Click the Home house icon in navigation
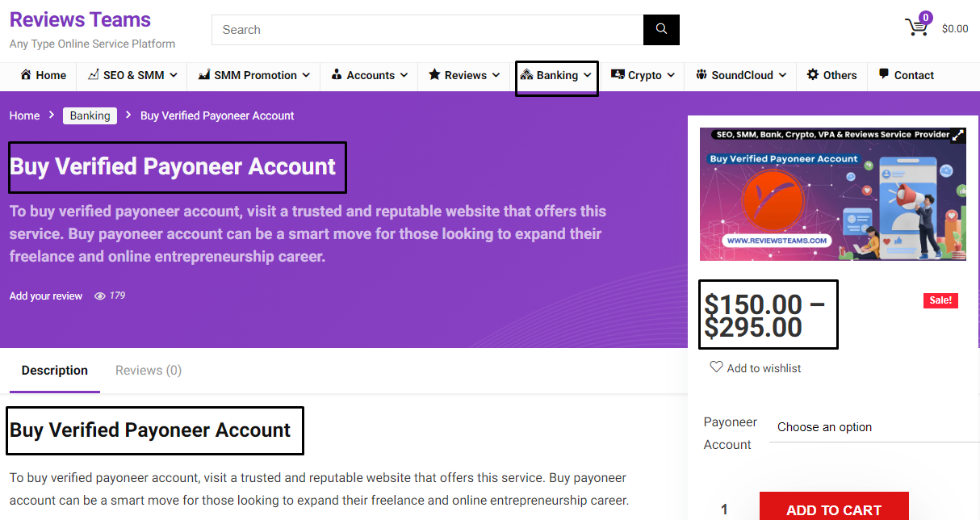This screenshot has height=520, width=980. coord(26,75)
